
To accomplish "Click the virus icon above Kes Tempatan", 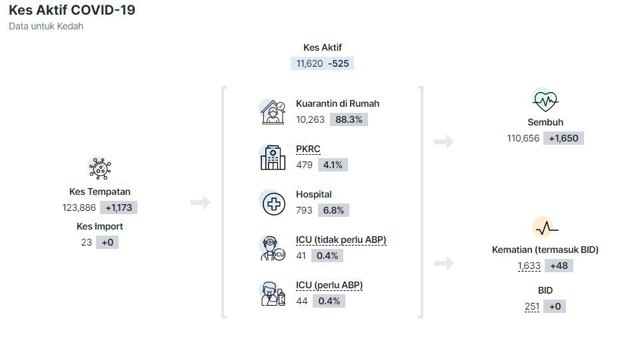I will (x=100, y=168).
